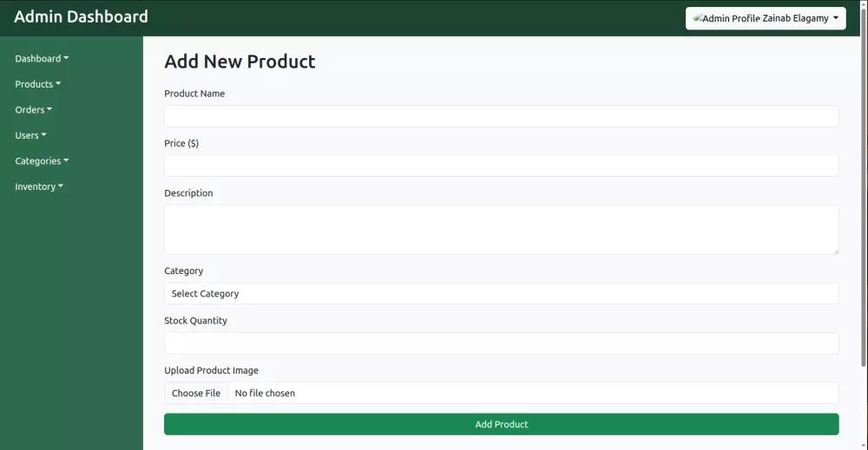Submit with the Add Product button
Image resolution: width=868 pixels, height=450 pixels.
(501, 424)
